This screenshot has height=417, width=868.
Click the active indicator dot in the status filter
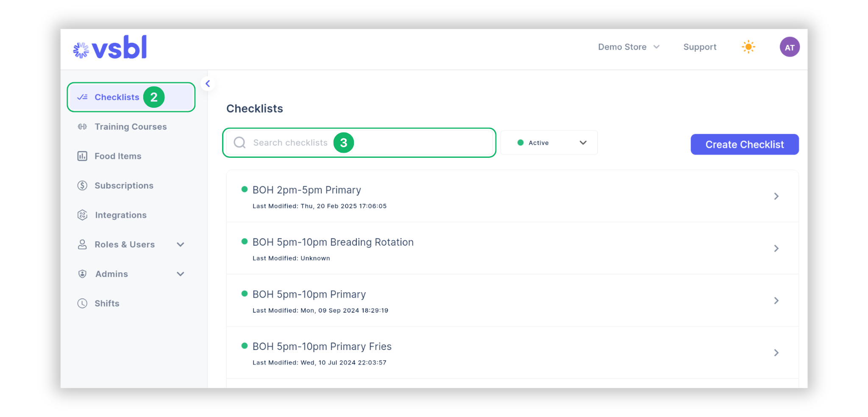(x=521, y=143)
